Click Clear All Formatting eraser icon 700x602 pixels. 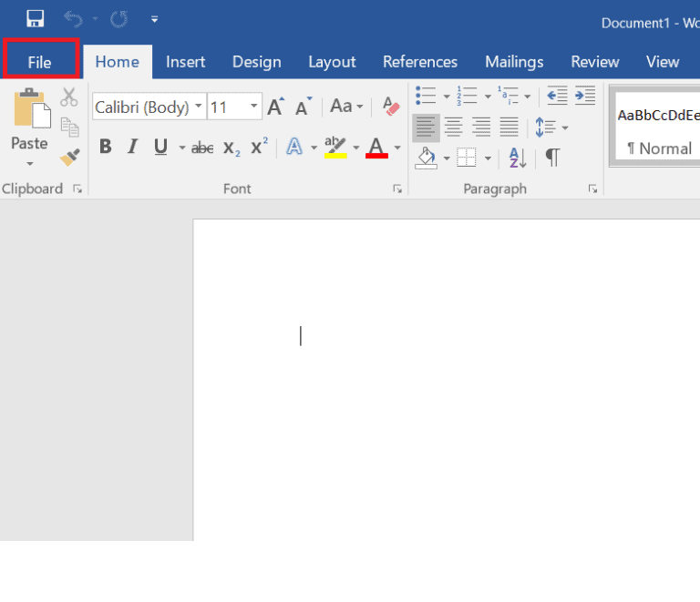[391, 107]
